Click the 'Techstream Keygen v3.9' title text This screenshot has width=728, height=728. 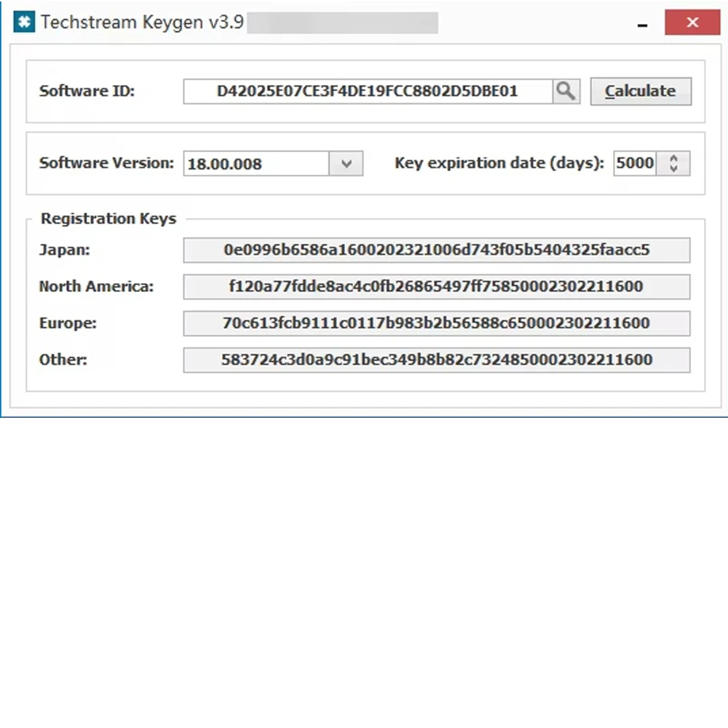(142, 23)
